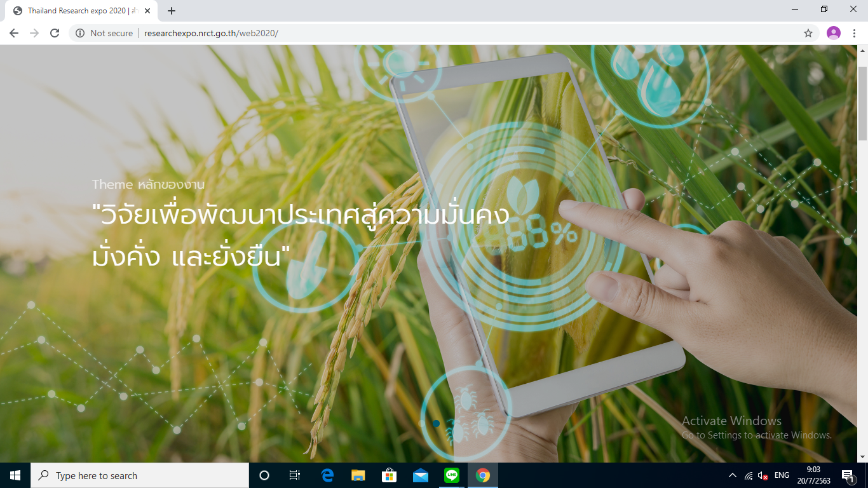Open the Chrome profile avatar
The width and height of the screenshot is (868, 488).
pos(834,33)
